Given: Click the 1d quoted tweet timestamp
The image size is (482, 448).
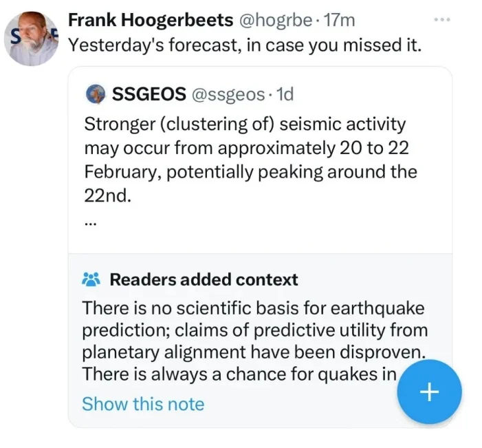Looking at the screenshot, I should (x=283, y=94).
